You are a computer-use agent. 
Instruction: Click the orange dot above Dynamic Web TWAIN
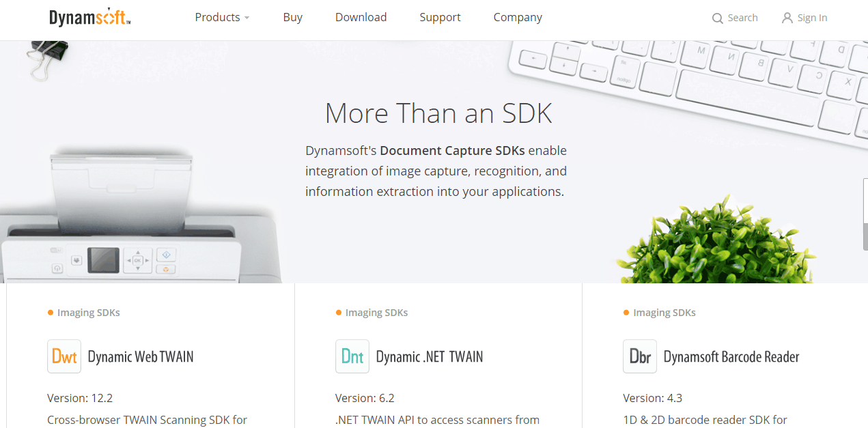(51, 313)
